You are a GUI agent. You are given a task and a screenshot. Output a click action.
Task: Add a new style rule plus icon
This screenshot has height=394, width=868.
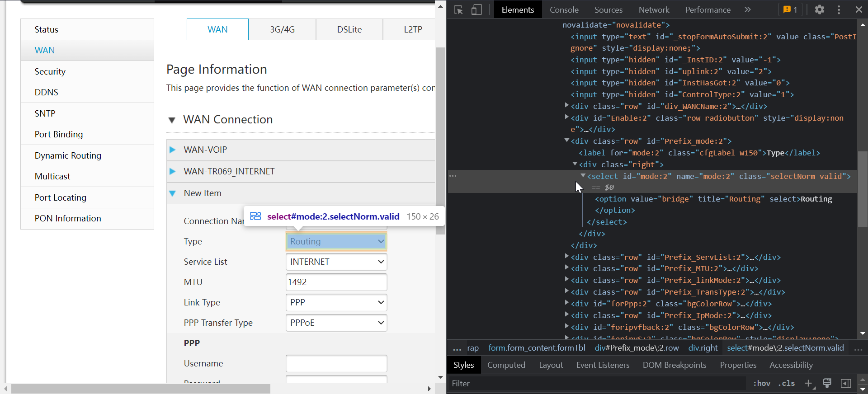[809, 384]
